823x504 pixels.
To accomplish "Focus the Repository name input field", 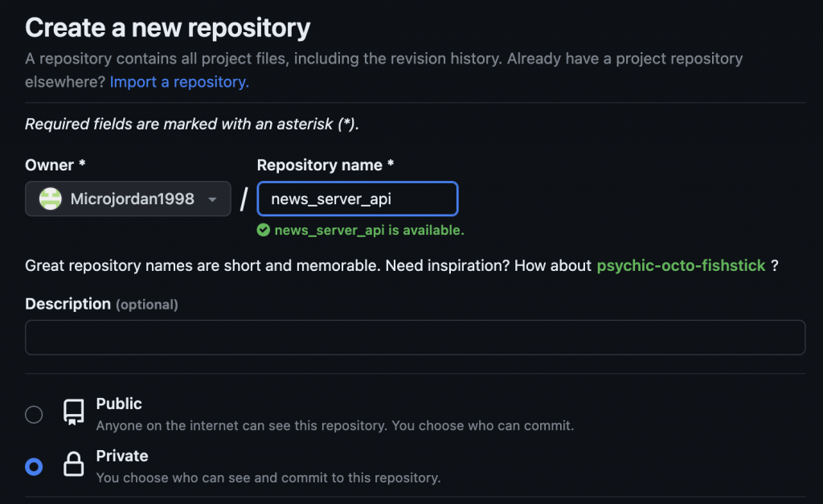I will point(358,199).
